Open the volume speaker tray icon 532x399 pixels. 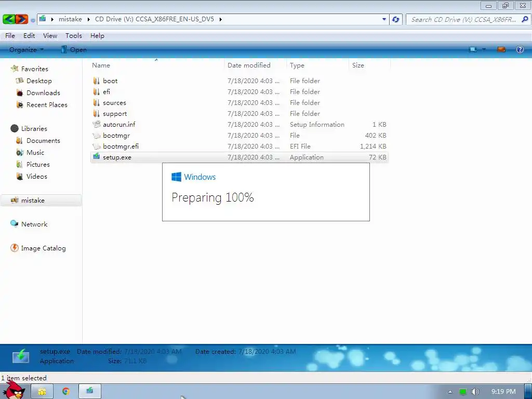(x=475, y=392)
